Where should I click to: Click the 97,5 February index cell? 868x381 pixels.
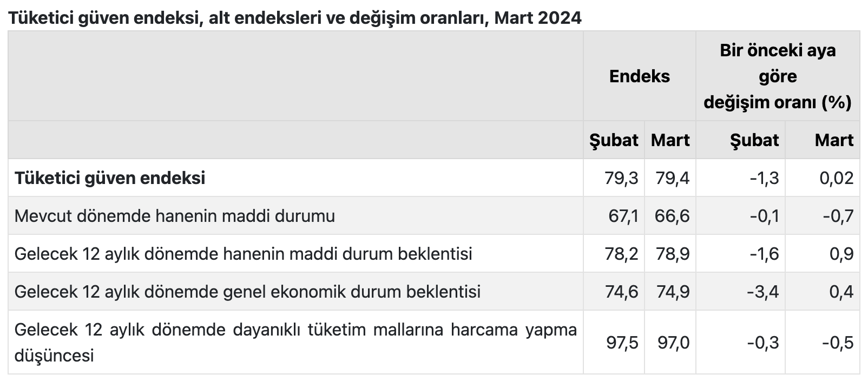point(622,343)
